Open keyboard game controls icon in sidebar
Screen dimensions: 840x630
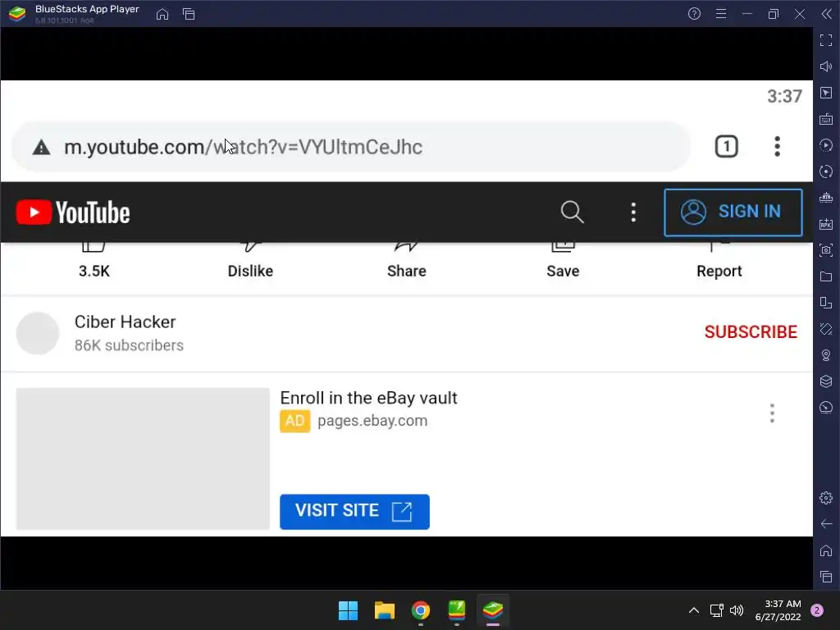coord(826,119)
